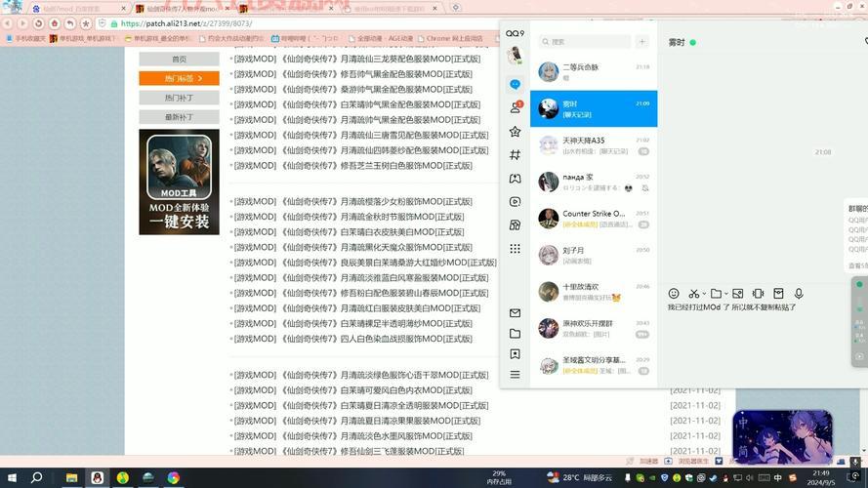
Task: Click the send image icon in chat toolbar
Action: 737,293
